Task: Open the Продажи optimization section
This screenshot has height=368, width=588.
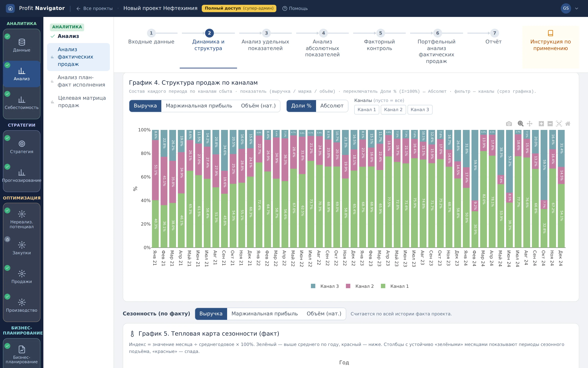Action: coord(22,277)
